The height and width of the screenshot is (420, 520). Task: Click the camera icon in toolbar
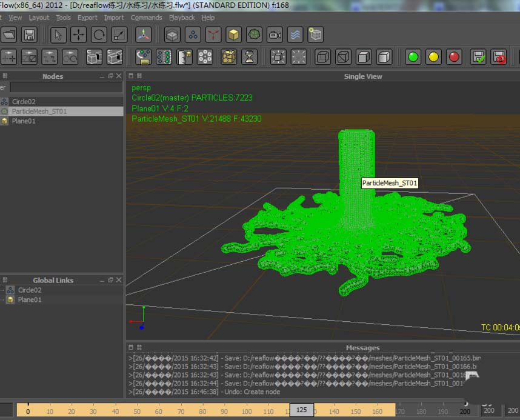275,35
